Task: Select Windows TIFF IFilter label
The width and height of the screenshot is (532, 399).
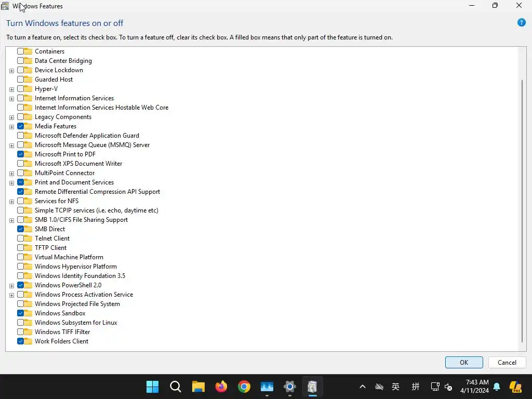Action: tap(62, 332)
